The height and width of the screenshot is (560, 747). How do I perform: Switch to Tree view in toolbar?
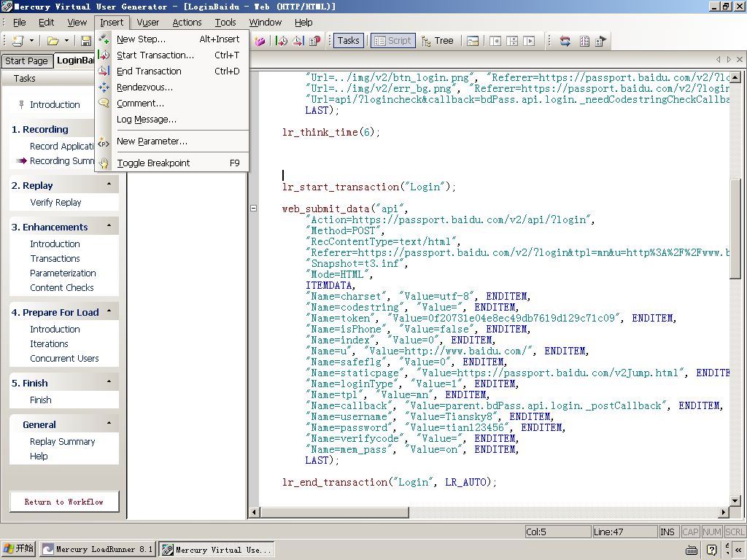tap(438, 41)
